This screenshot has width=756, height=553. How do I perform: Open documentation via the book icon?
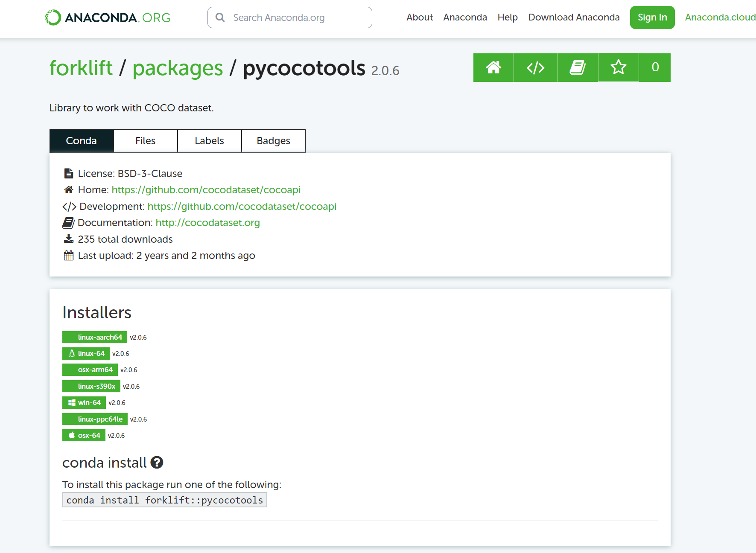coord(577,67)
